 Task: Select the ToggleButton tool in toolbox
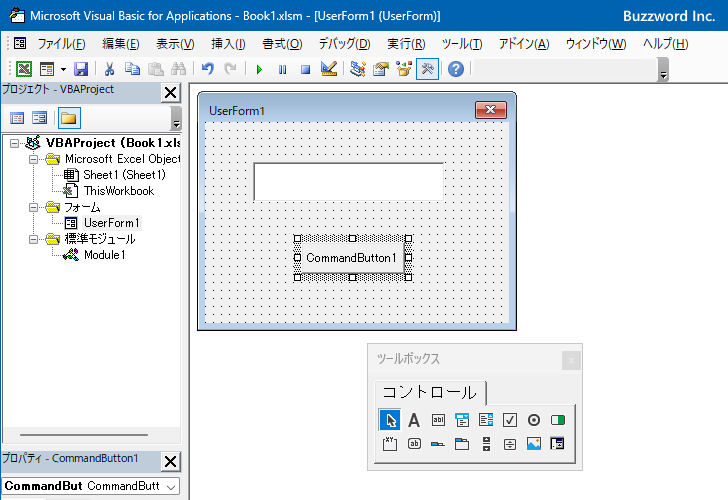[558, 420]
